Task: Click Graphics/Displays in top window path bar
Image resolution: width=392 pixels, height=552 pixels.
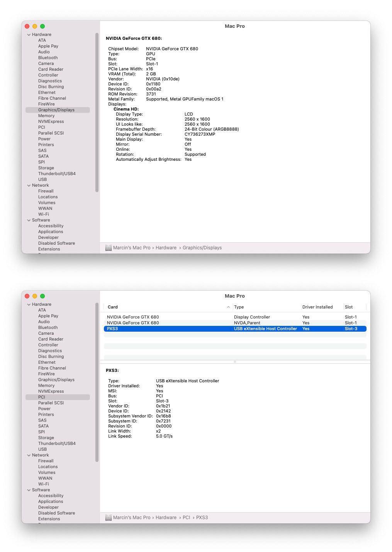Action: coord(202,248)
